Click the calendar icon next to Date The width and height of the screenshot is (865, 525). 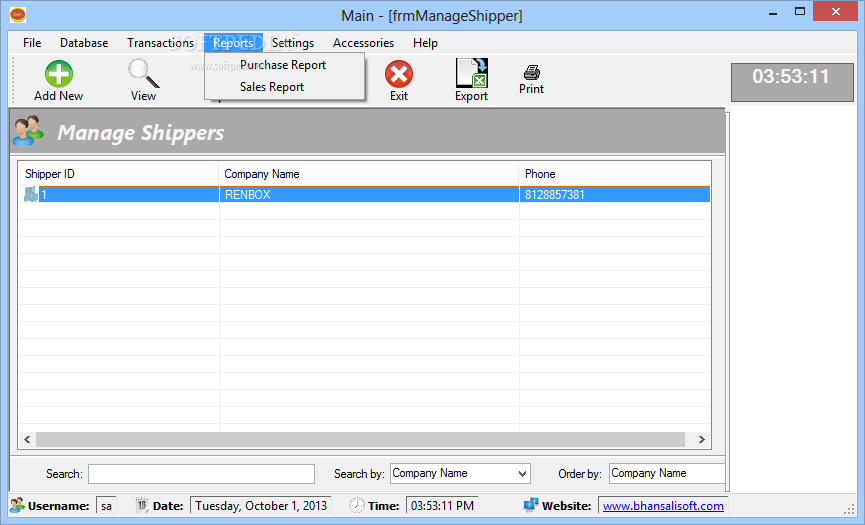pos(142,505)
